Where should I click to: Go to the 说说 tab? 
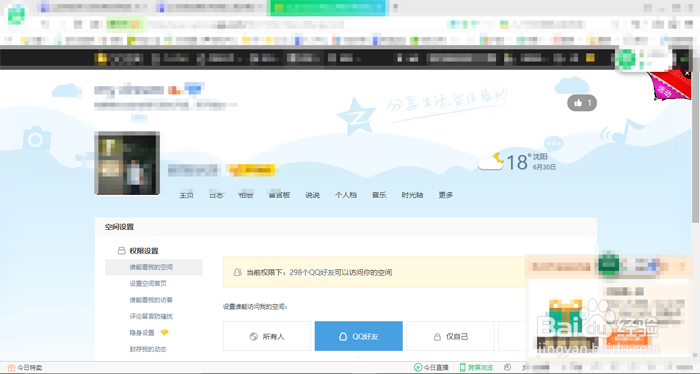pos(312,195)
